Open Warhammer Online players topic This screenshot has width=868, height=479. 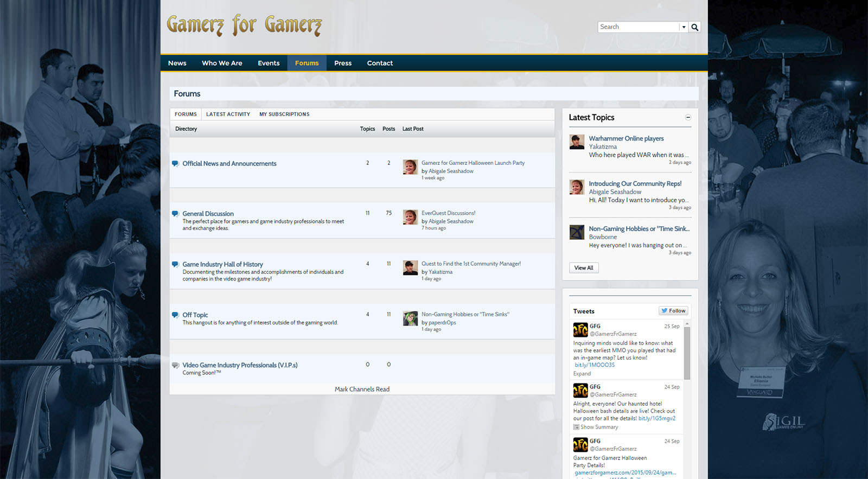pos(626,138)
